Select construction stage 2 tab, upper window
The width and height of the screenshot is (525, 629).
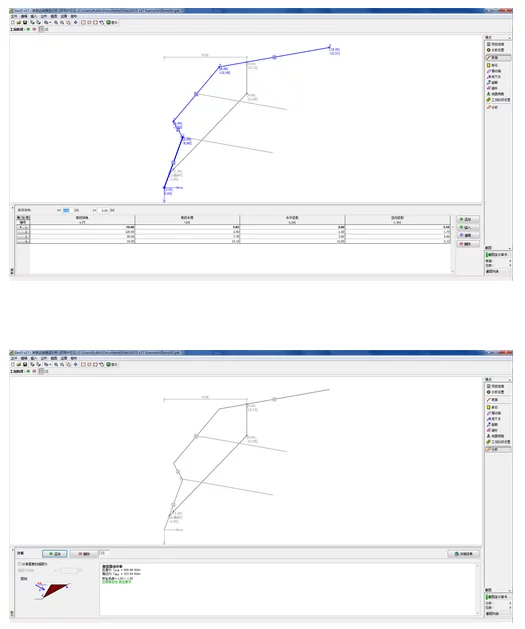[x=46, y=29]
